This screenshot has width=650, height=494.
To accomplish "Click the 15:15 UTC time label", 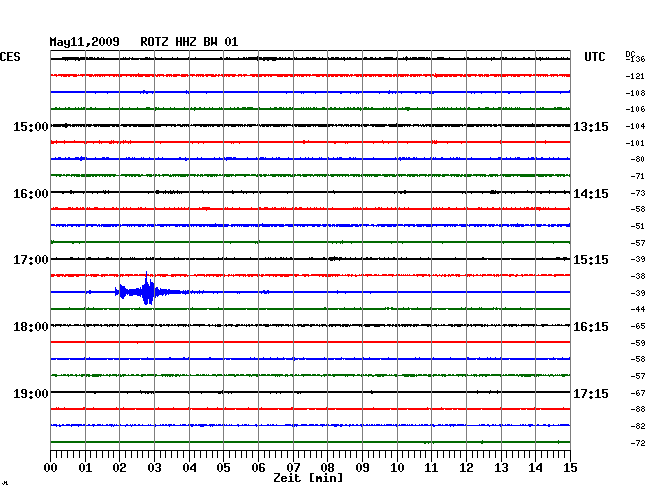I will coord(591,260).
